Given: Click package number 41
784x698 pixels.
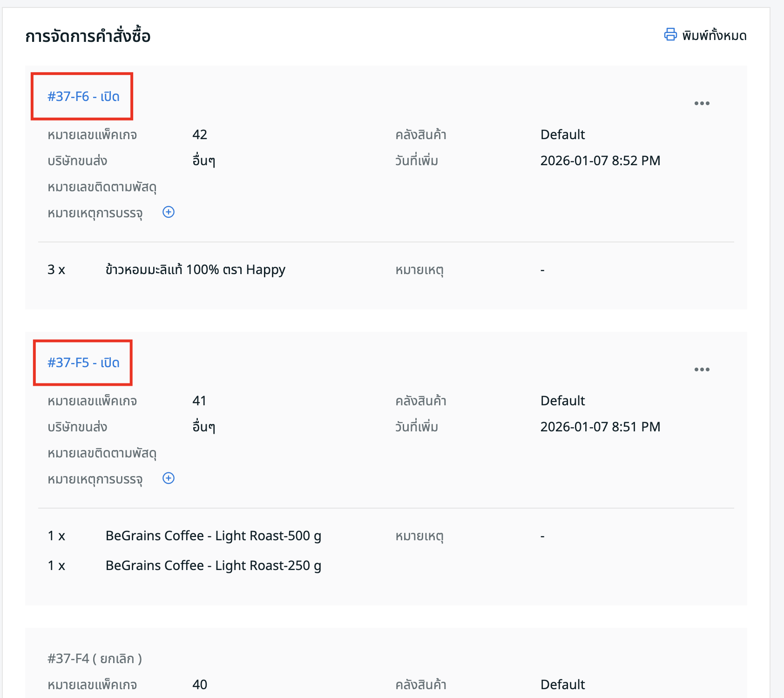Looking at the screenshot, I should point(199,401).
